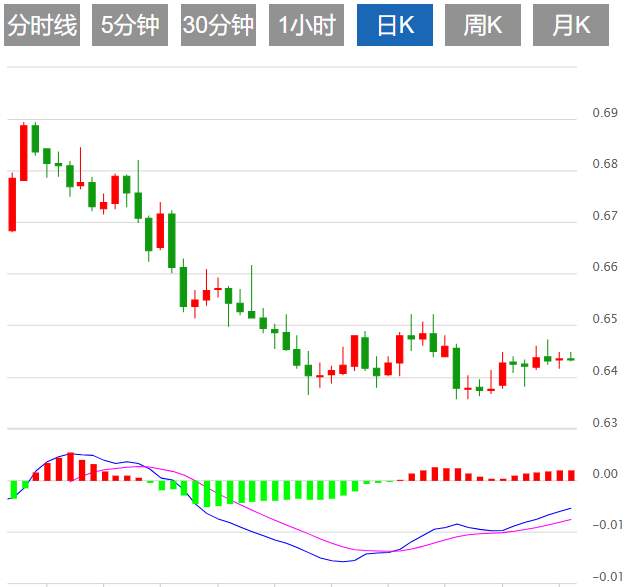This screenshot has width=635, height=587.
Task: Switch to the 1小时 chart view
Action: 307,25
